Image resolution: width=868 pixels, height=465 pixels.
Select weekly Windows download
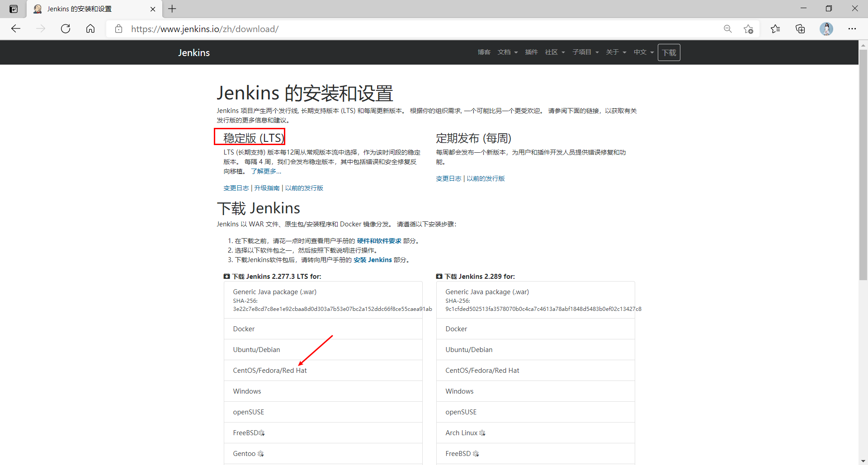pyautogui.click(x=536, y=391)
